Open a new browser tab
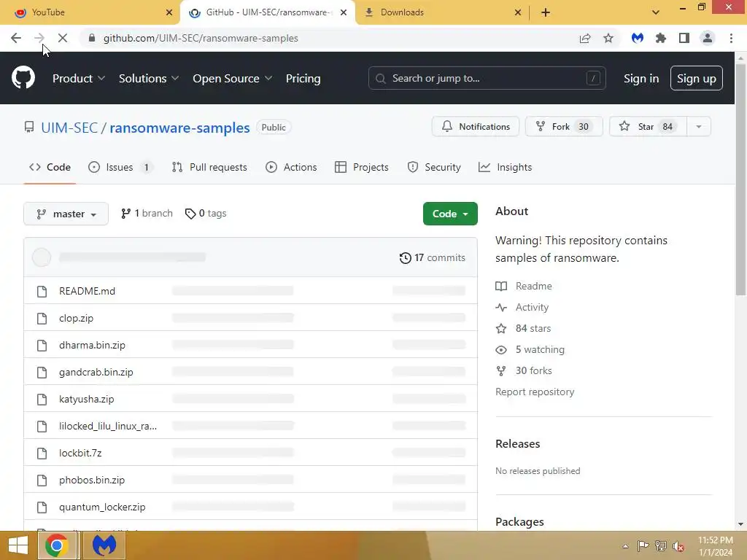Screen dimensions: 747x560 pyautogui.click(x=546, y=12)
